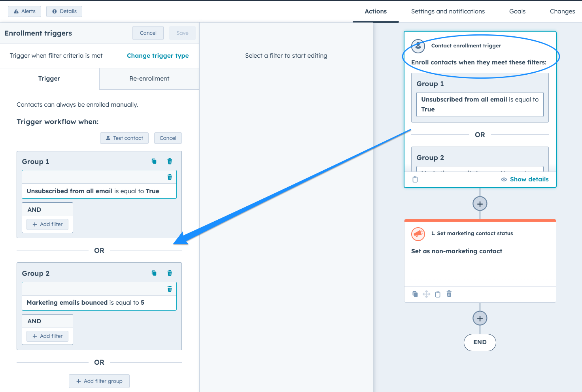
Task: Duplicate Group 2 using its copy icon
Action: point(154,273)
